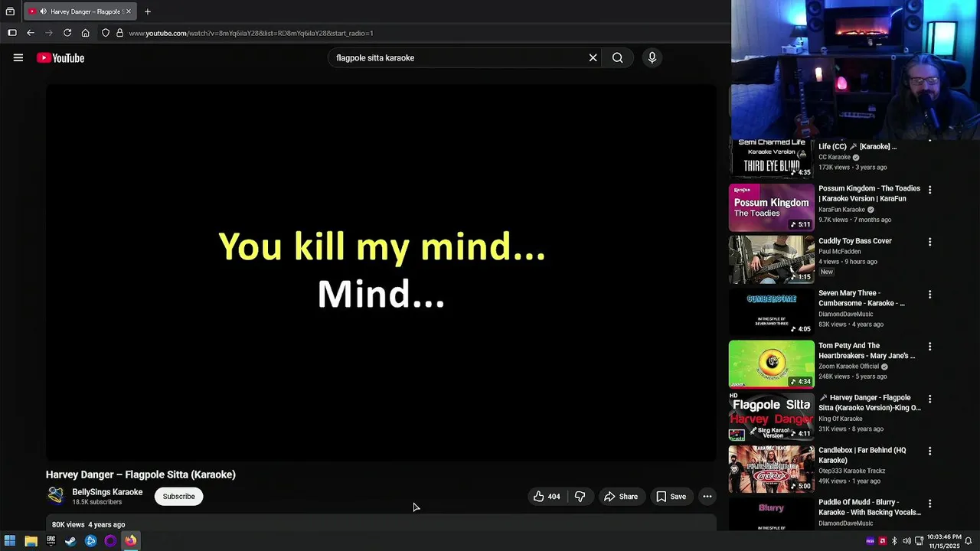Pause the karaoke video player
The image size is (980, 551).
pos(381,272)
